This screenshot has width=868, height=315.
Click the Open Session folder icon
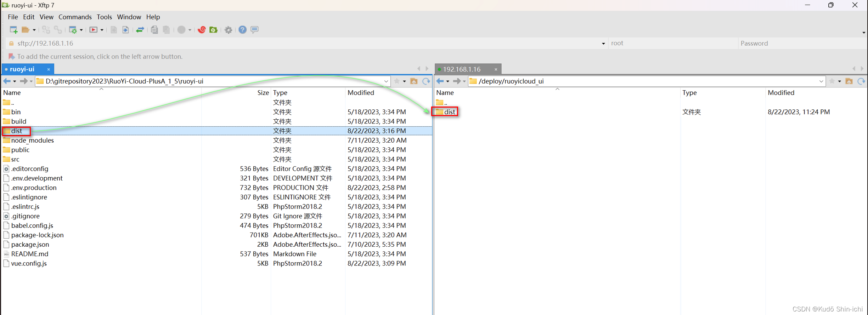pos(26,30)
